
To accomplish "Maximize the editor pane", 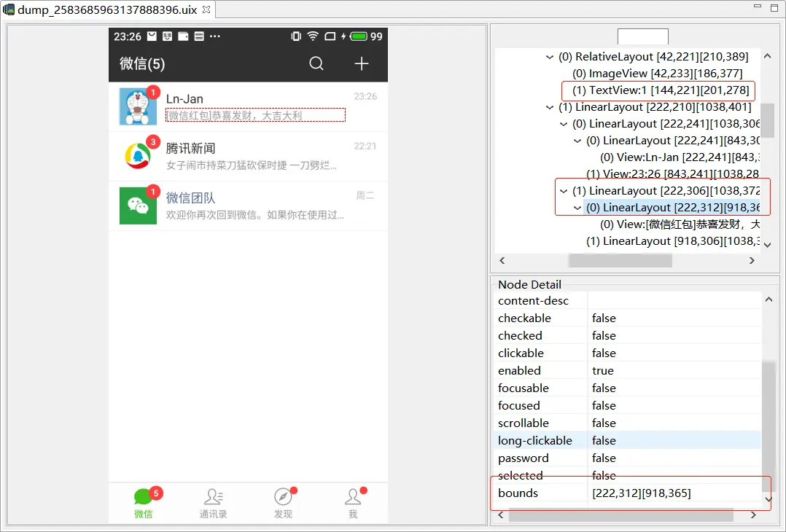I will pos(774,7).
